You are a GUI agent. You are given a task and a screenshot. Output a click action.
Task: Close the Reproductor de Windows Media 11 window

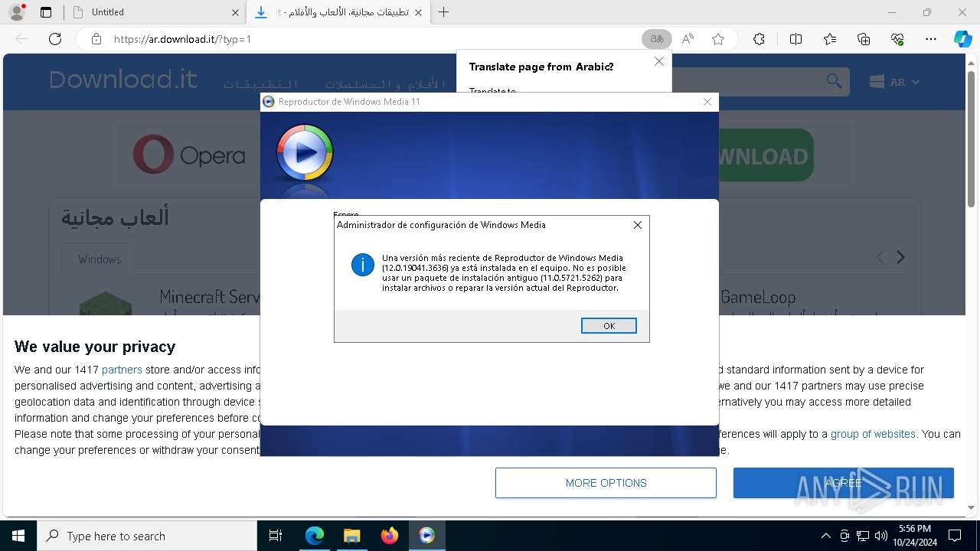[x=707, y=102]
